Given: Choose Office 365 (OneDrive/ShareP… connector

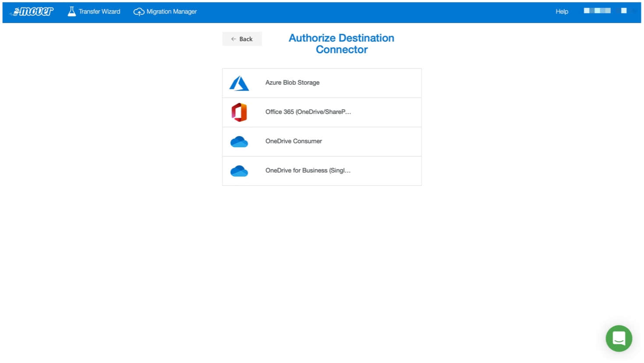Looking at the screenshot, I should tap(322, 112).
